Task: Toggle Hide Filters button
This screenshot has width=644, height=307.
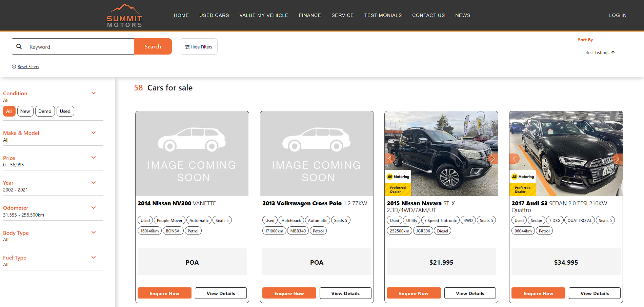Action: pyautogui.click(x=199, y=47)
